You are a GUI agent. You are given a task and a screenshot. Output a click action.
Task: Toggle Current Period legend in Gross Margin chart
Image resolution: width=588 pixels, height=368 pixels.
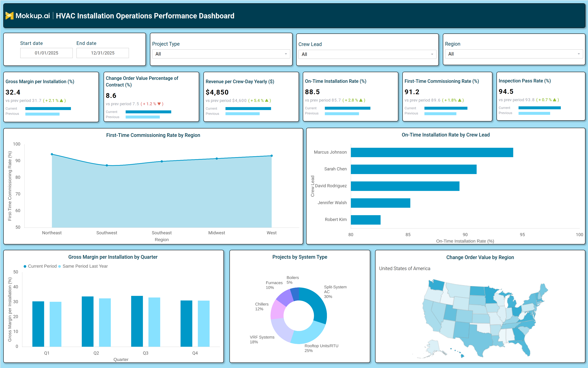[40, 266]
